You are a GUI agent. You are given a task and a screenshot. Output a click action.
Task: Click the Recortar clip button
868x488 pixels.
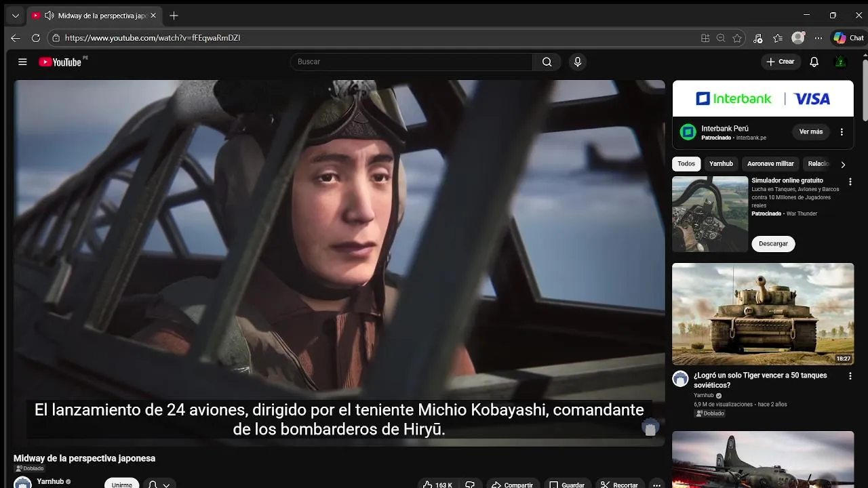coord(619,485)
